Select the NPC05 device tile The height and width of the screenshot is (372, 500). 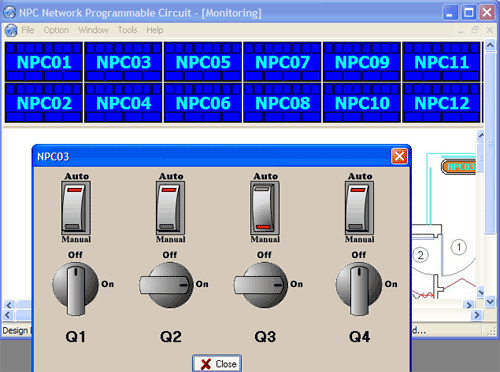point(203,62)
